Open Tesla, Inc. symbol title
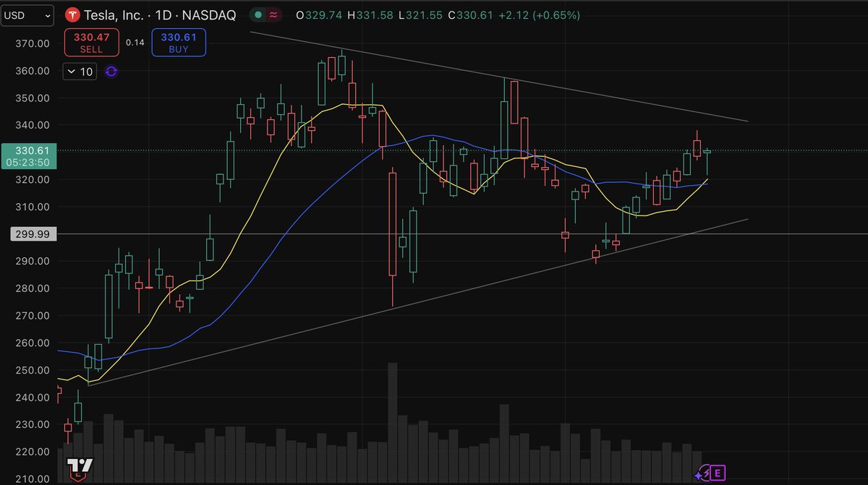 click(160, 15)
